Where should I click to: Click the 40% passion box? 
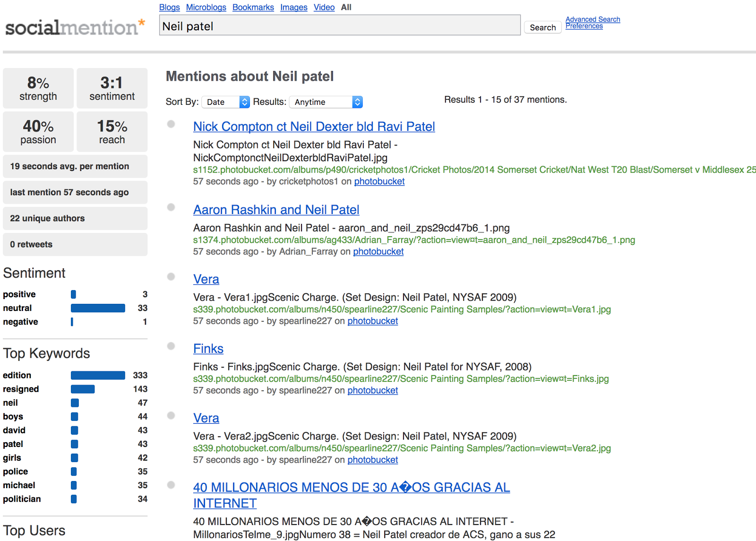pyautogui.click(x=38, y=132)
